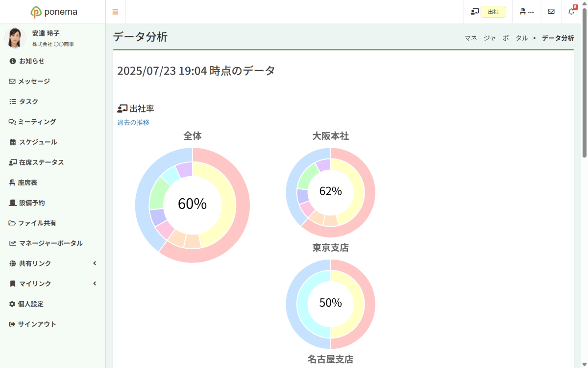Click the 過去の推移 link
The width and height of the screenshot is (588, 368).
coord(133,123)
